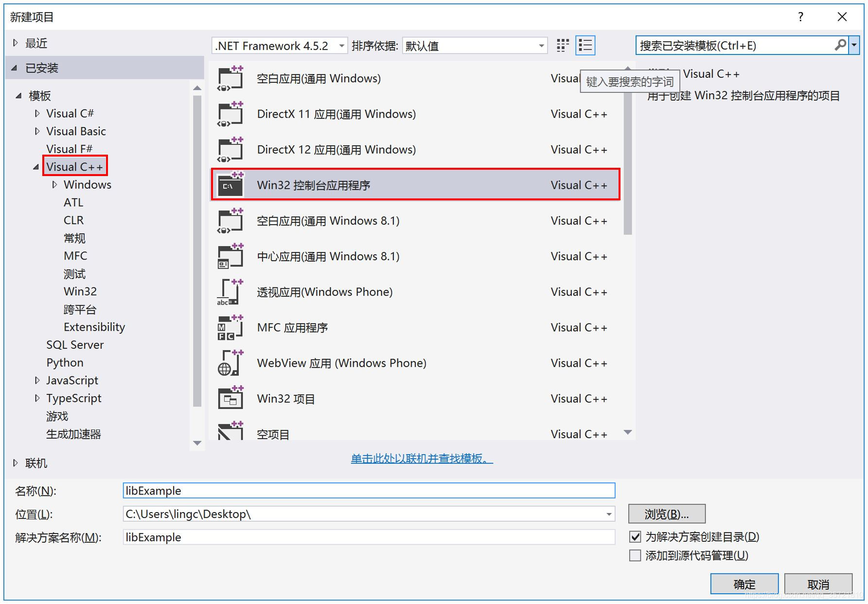Click the tree panel scrollbar up arrow
This screenshot has height=604, width=868.
click(x=197, y=88)
